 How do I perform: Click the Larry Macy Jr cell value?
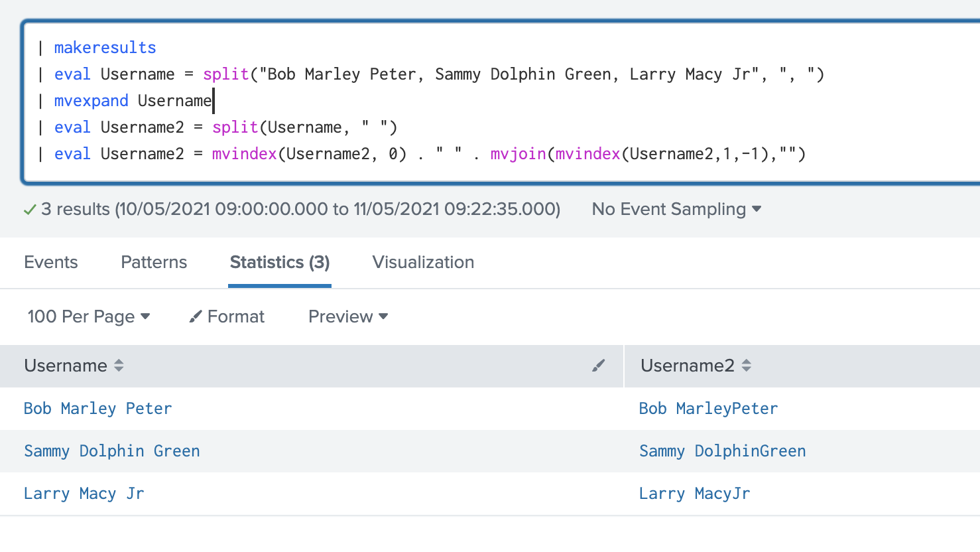[84, 494]
